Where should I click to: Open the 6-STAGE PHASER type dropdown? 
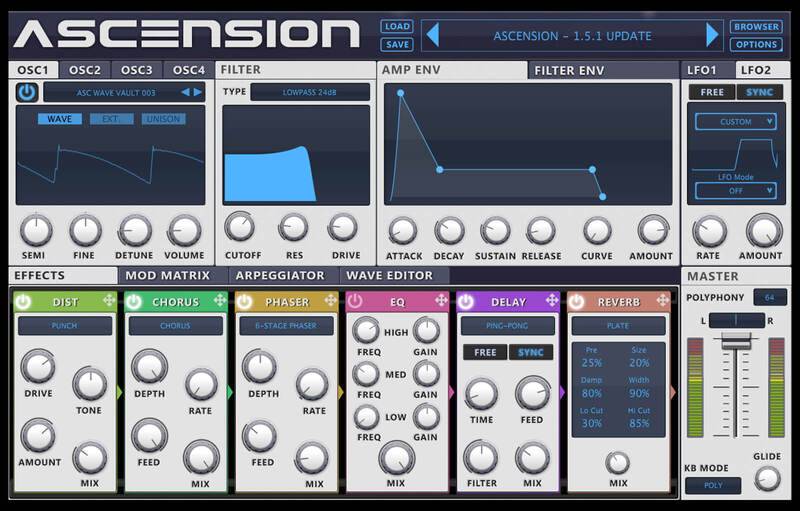pos(286,326)
